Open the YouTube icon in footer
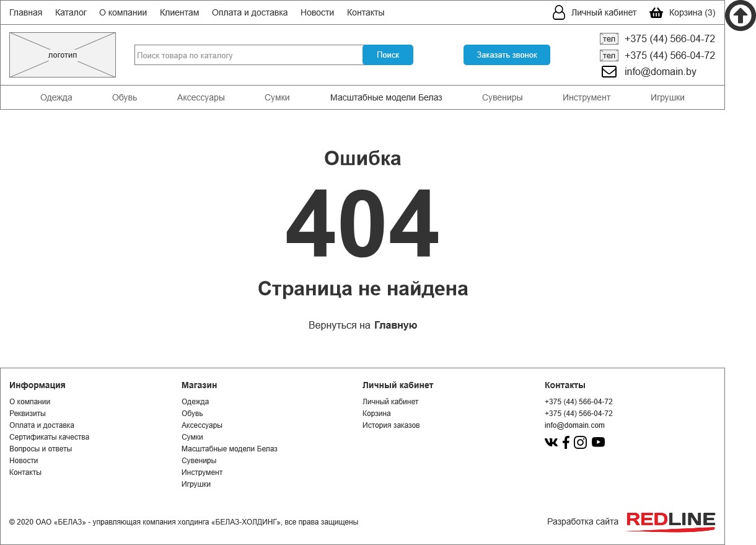 [x=598, y=442]
